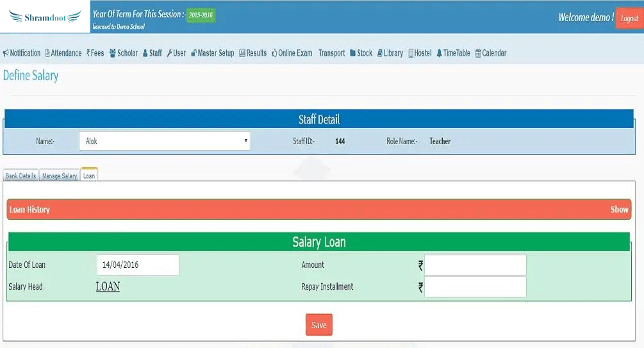This screenshot has width=644, height=348.
Task: Click the Logout button
Action: tap(629, 19)
